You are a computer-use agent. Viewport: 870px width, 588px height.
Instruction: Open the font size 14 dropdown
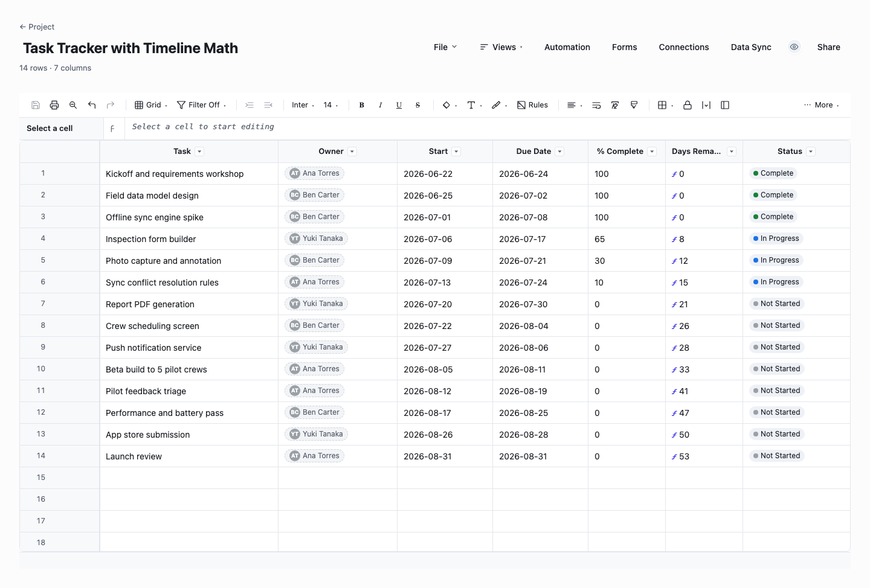pos(330,105)
